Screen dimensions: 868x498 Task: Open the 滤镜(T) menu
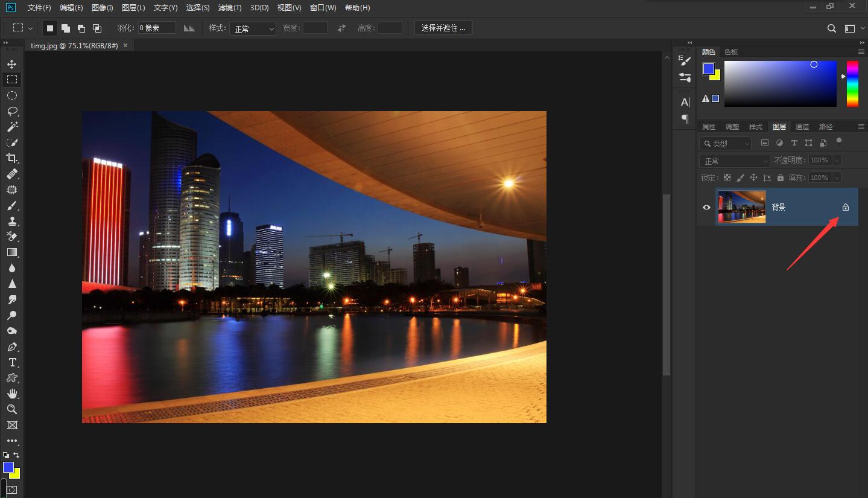(x=229, y=8)
